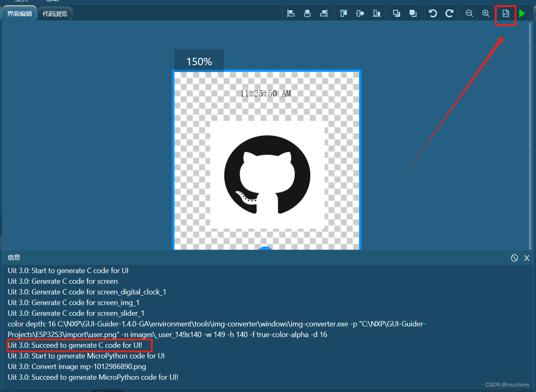Click the 信息 panel title
This screenshot has height=392, width=536.
tap(14, 258)
